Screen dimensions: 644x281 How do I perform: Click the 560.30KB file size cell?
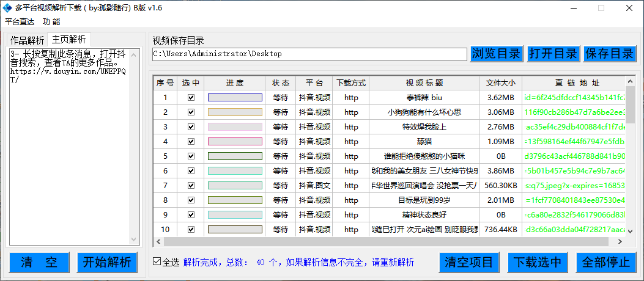point(501,186)
